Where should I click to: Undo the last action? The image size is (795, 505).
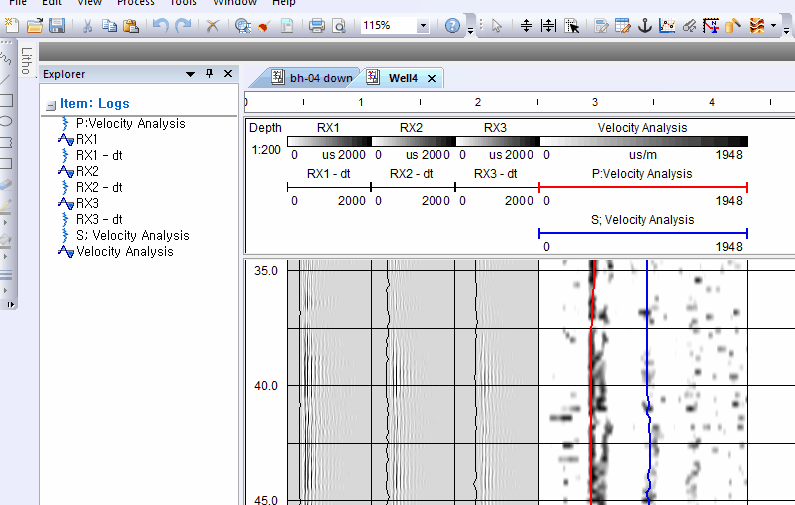point(160,25)
